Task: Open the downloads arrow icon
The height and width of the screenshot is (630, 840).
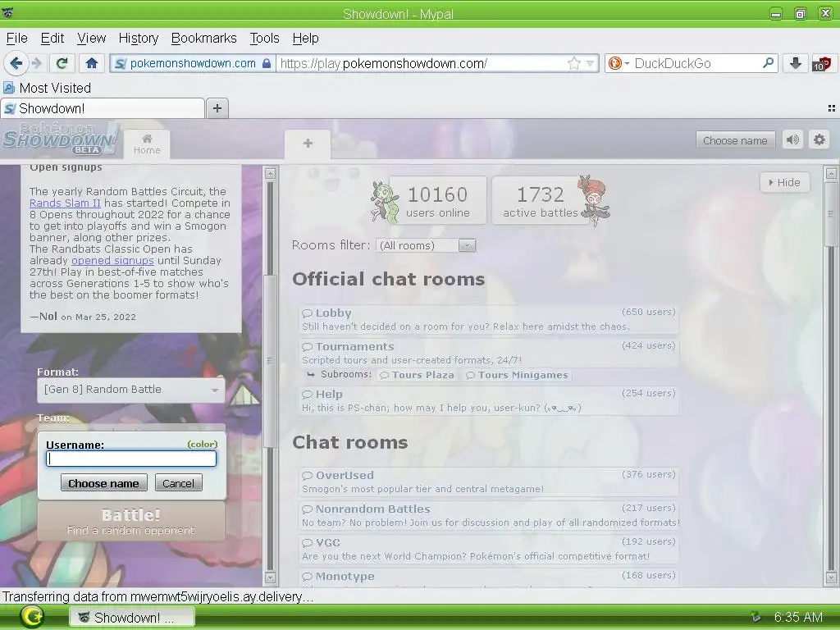Action: click(x=796, y=63)
